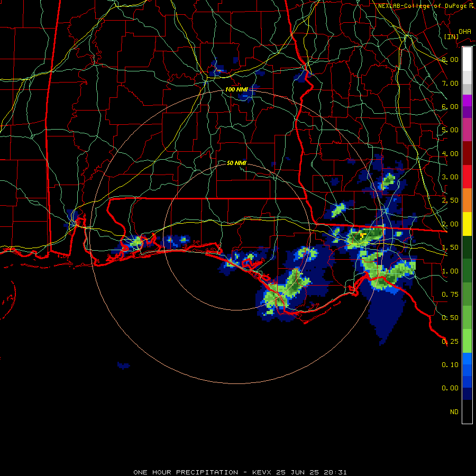Screen dimensions: 476x476
Task: Click the 0.00 legend value
Action: click(x=450, y=388)
